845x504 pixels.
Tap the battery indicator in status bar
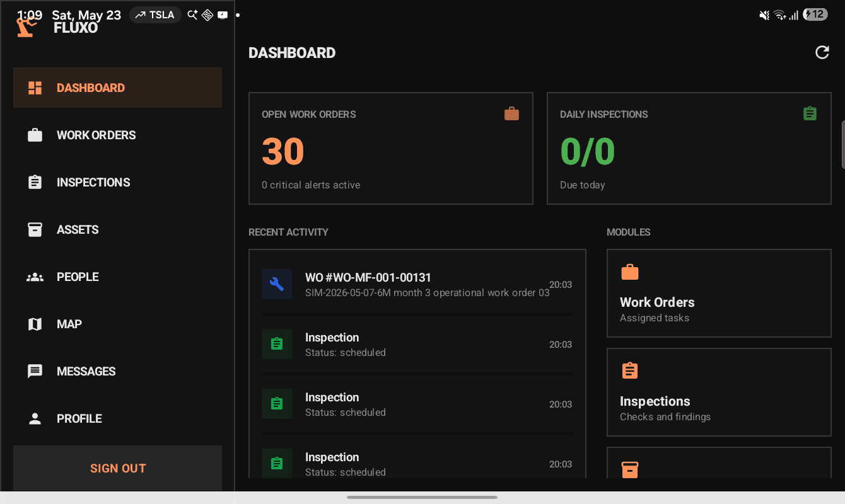click(x=815, y=14)
